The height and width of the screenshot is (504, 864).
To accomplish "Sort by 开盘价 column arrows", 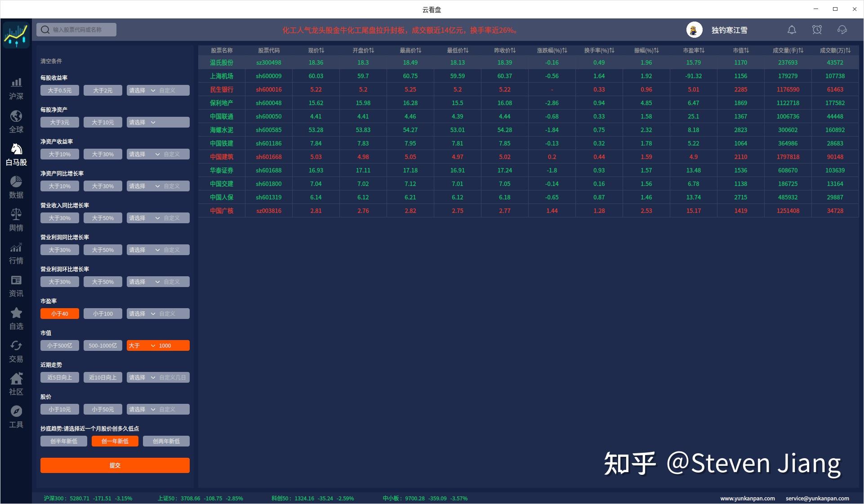I will click(371, 50).
